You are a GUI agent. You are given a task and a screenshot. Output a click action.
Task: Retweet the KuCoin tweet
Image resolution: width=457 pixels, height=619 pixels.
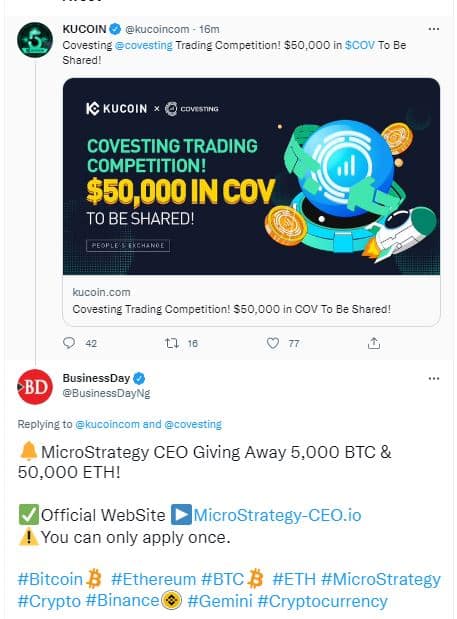click(172, 343)
